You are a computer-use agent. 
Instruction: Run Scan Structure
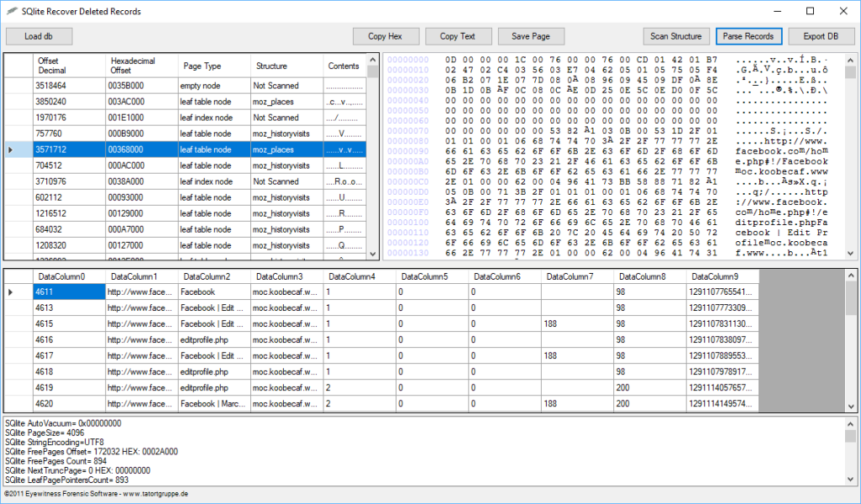[676, 36]
